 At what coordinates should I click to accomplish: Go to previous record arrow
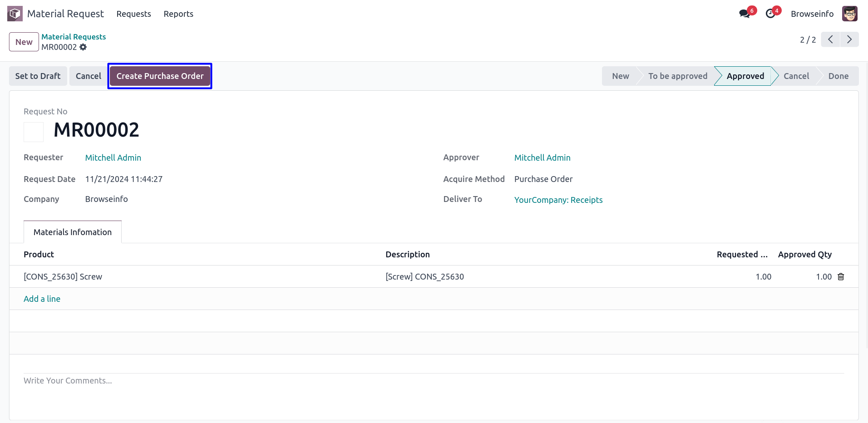[x=830, y=39]
